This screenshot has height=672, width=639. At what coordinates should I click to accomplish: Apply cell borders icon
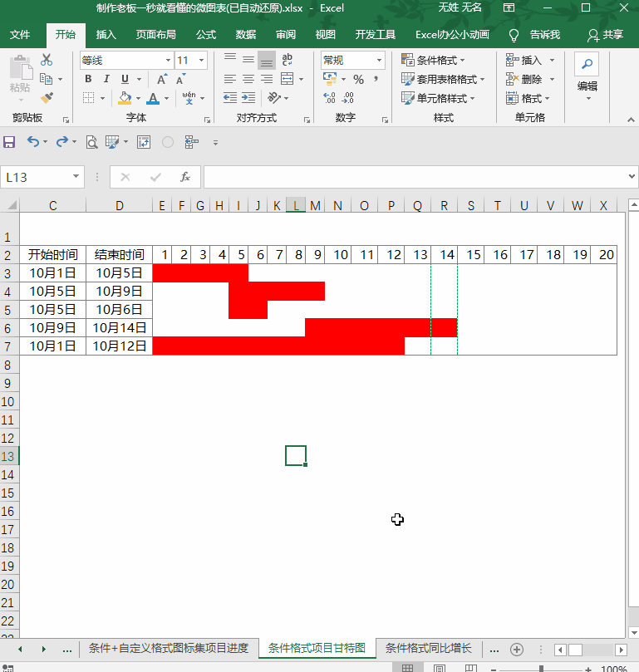coord(88,98)
